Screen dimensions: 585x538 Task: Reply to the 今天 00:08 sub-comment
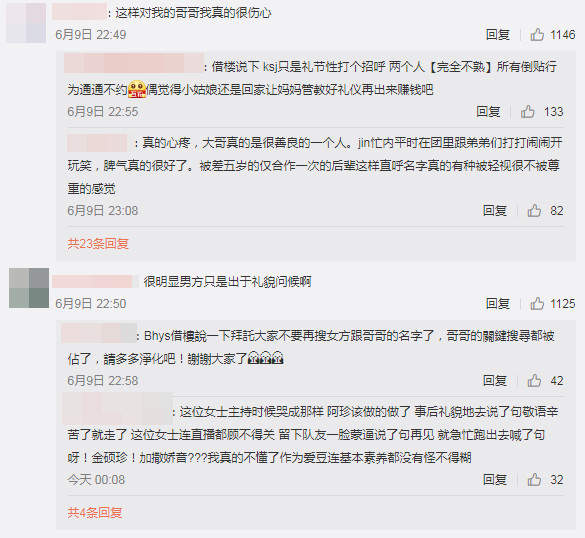pos(495,479)
